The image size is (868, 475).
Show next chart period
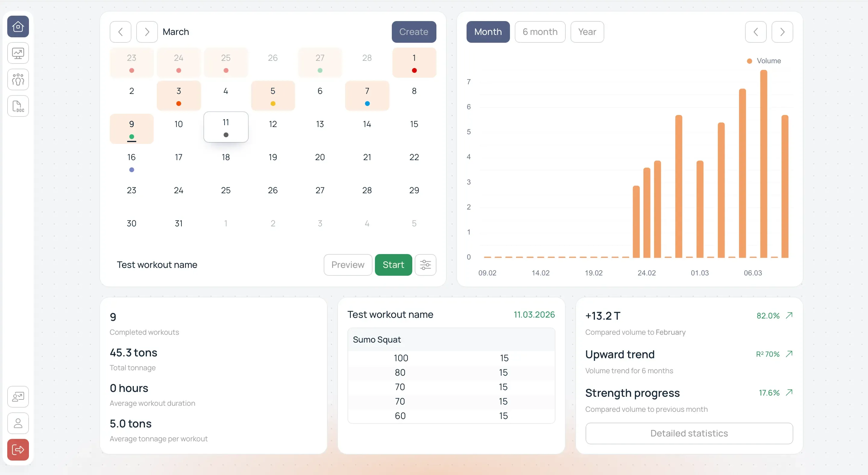click(x=782, y=32)
